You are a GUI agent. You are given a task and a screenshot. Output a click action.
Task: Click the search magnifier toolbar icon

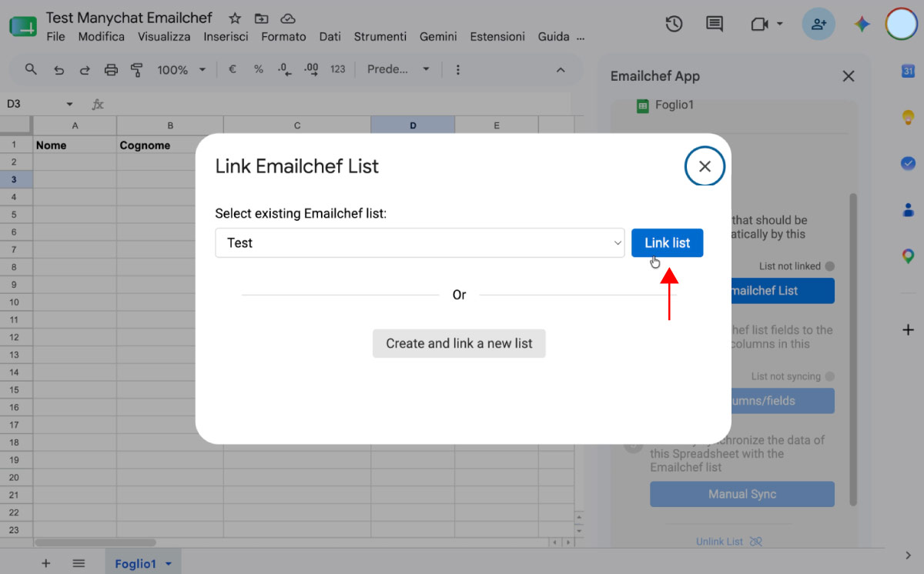(x=32, y=69)
